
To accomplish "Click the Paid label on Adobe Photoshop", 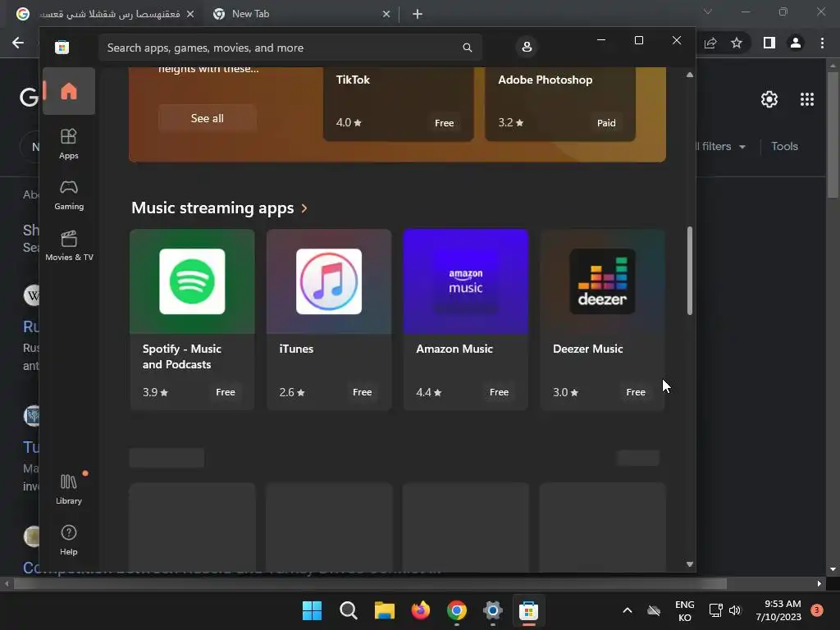I will pos(606,123).
